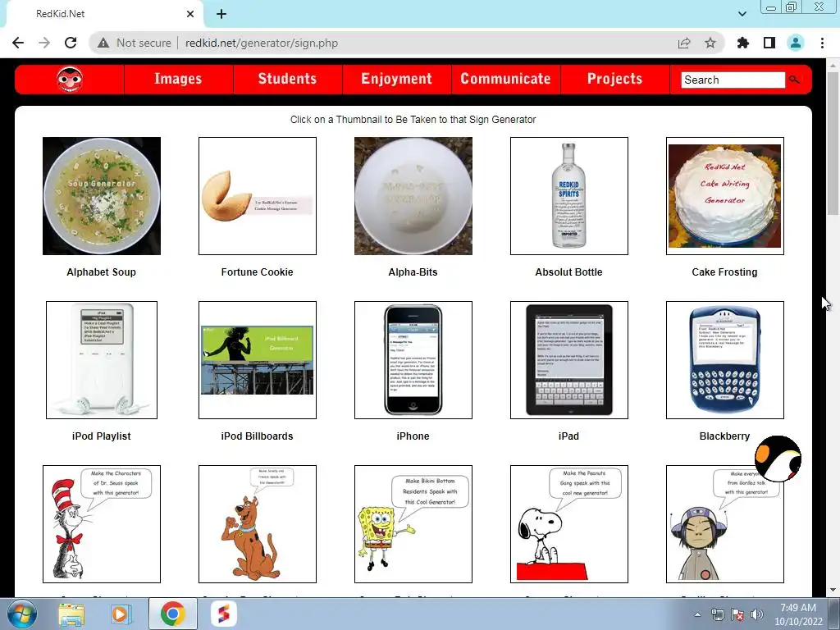This screenshot has width=840, height=630.
Task: Open the iPhone generator thumbnail
Action: pos(413,360)
